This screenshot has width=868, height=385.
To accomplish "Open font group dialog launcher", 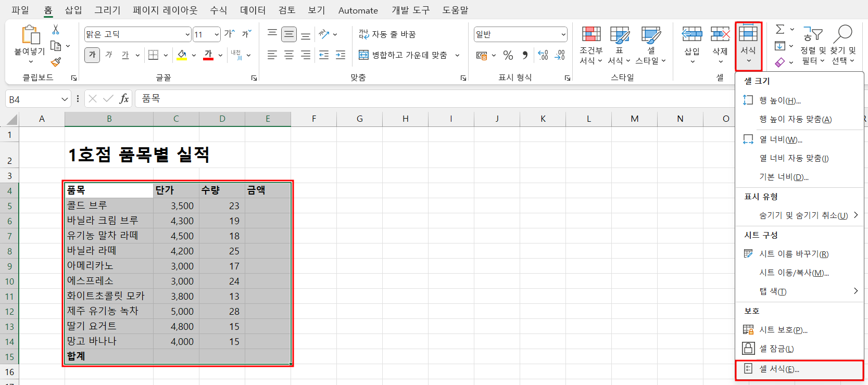I will [254, 78].
